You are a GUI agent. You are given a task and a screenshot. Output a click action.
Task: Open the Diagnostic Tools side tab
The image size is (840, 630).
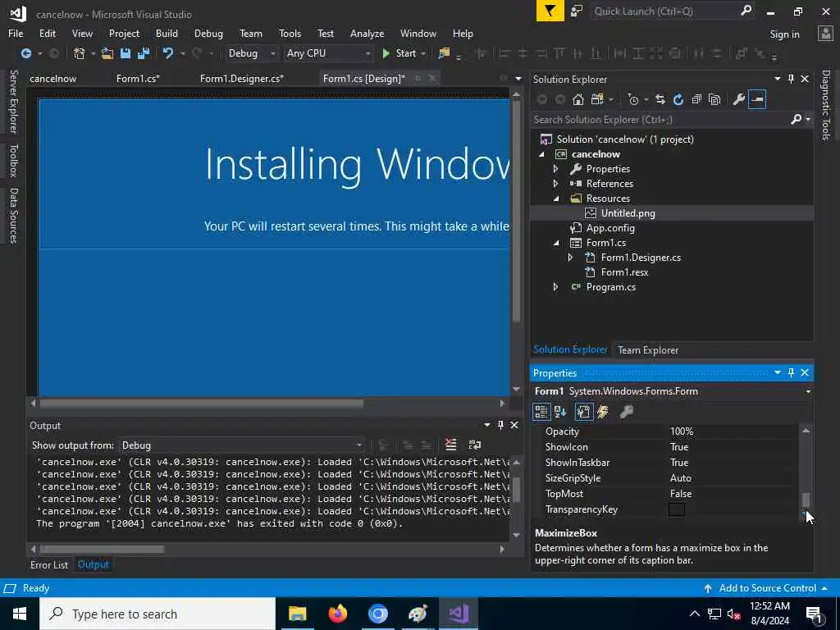click(826, 105)
